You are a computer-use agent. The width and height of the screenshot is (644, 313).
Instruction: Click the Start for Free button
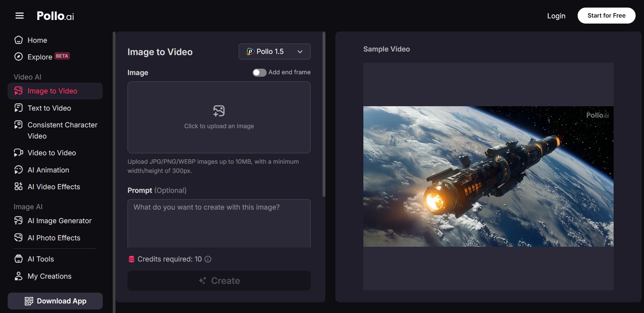[x=606, y=16]
